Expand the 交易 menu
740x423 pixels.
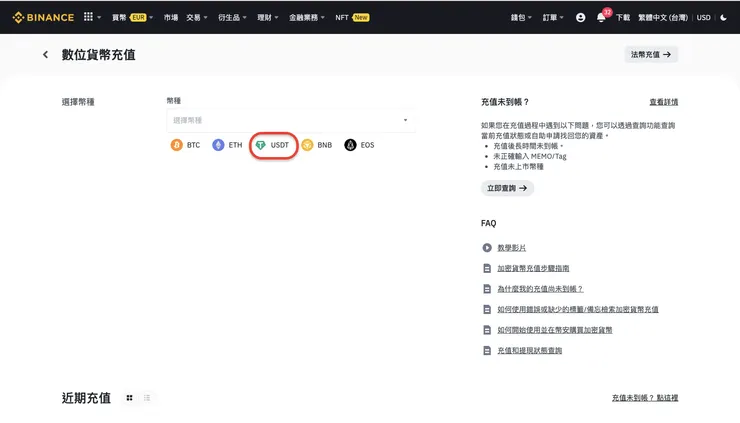196,17
